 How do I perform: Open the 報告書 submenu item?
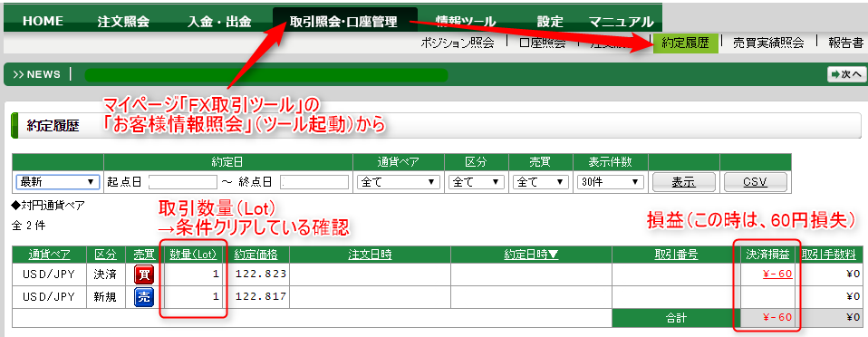846,43
